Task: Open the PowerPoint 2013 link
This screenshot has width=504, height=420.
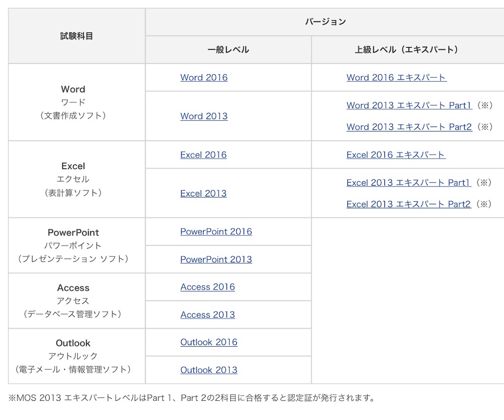Action: 216,259
